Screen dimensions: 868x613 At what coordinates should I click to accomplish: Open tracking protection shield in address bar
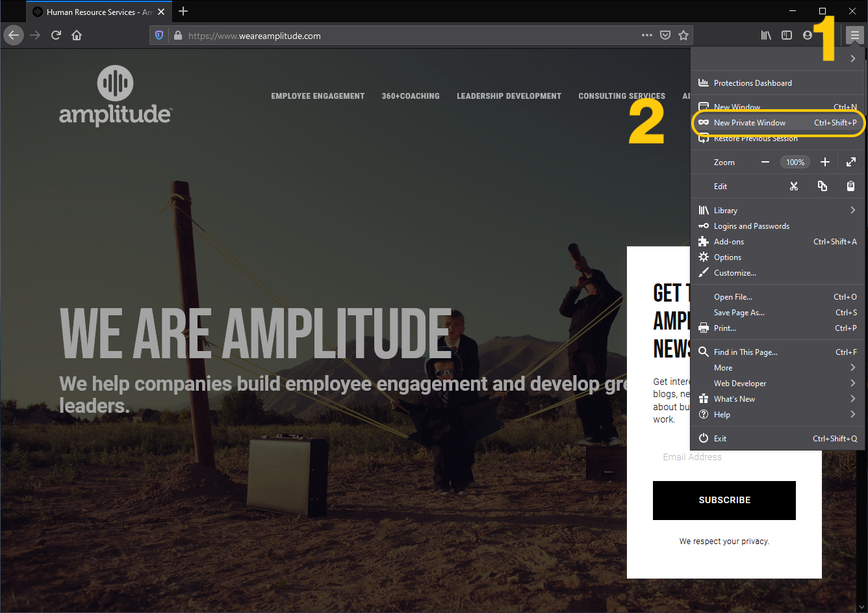(x=159, y=36)
